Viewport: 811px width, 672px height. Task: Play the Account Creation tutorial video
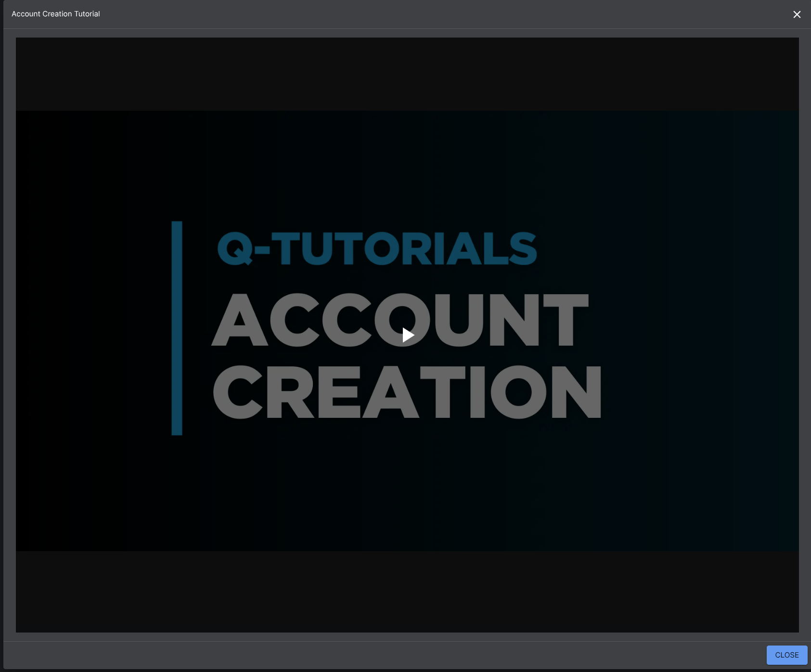click(408, 335)
